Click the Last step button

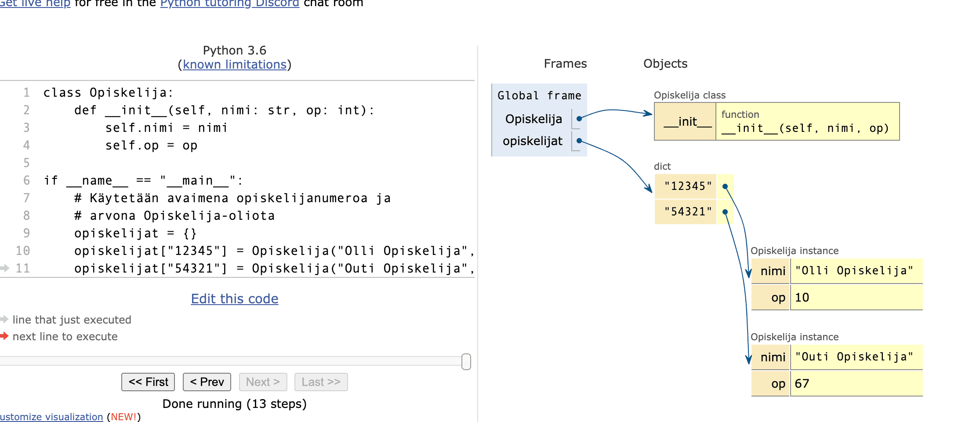[x=321, y=382]
